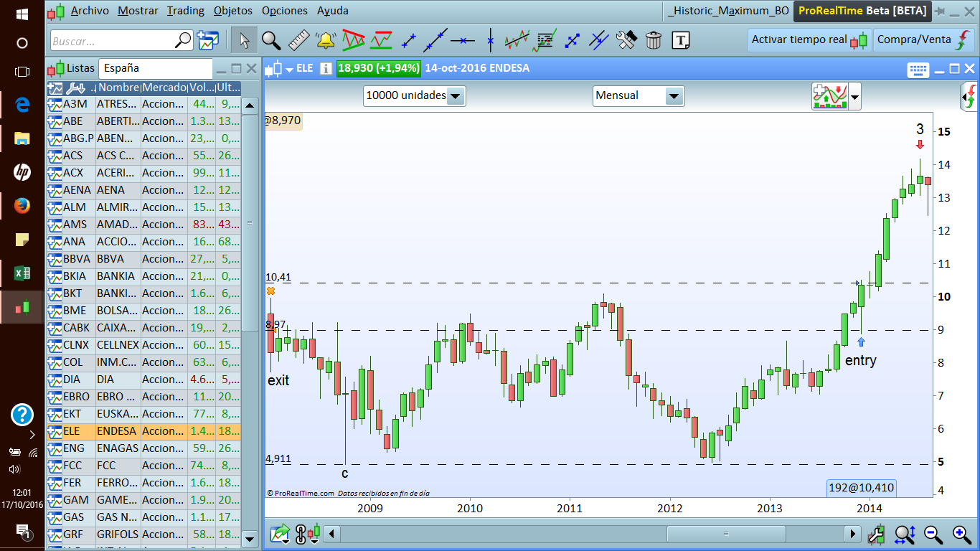
Task: Open Microsoft Edge from the taskbar
Action: [22, 105]
